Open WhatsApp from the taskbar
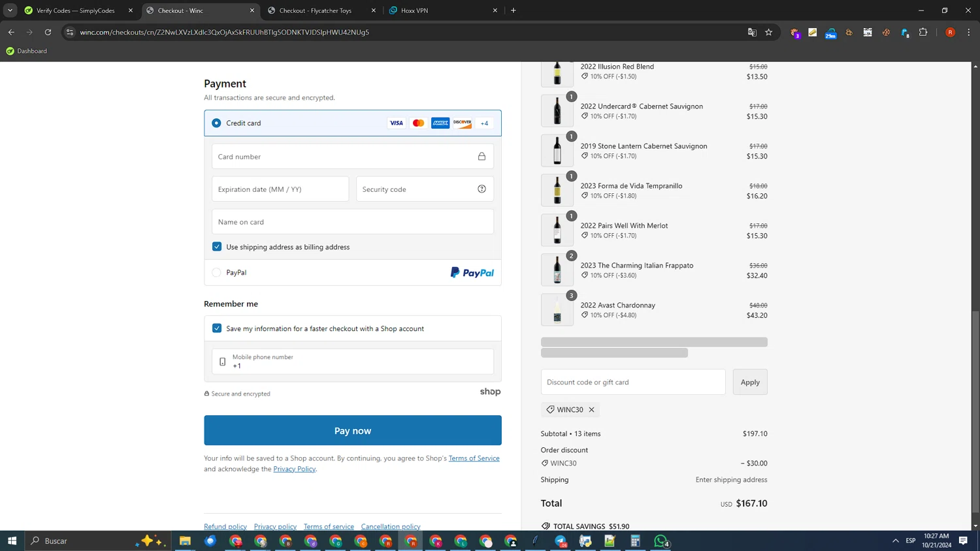Viewport: 980px width, 551px height. coord(661,541)
